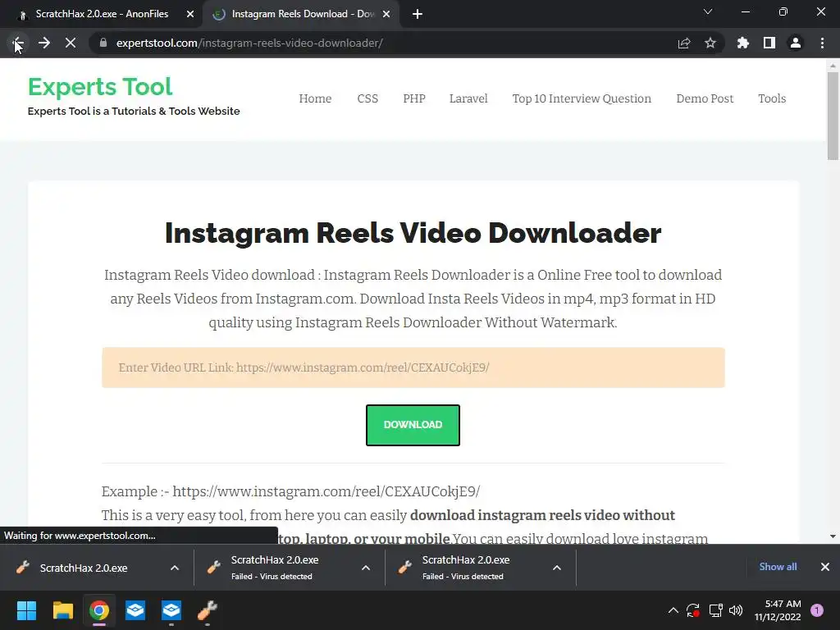
Task: Click the page vertical scrollbar thumb
Action: pyautogui.click(x=833, y=116)
